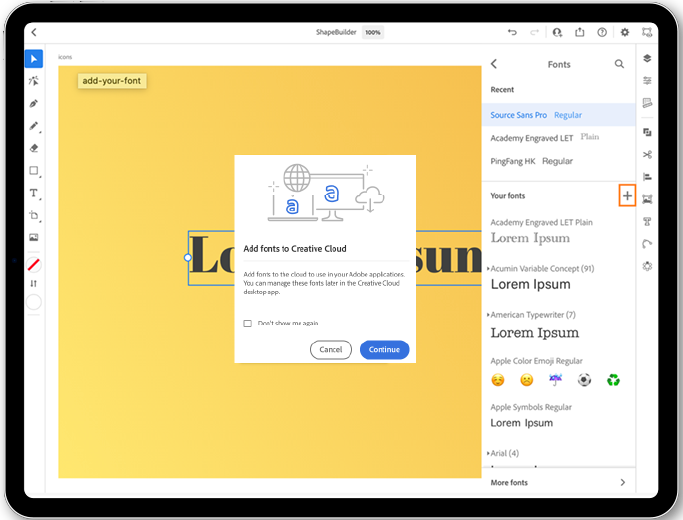Search fonts with magnifier icon

coord(619,64)
